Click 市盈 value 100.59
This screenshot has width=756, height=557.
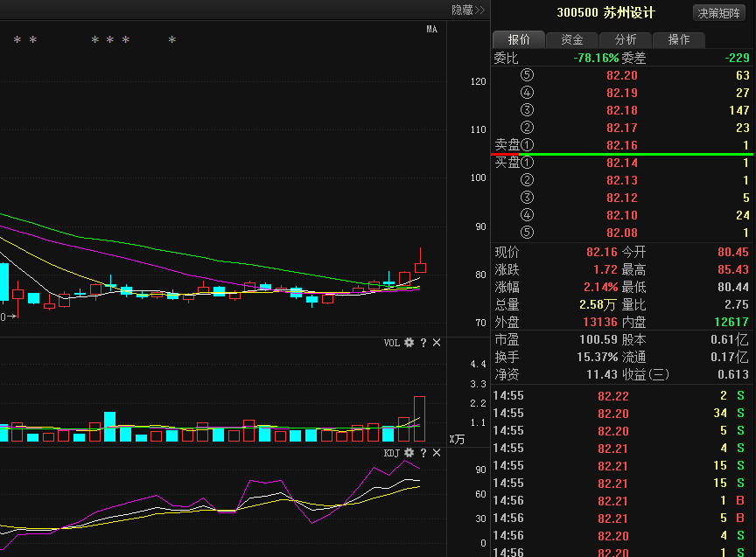click(x=598, y=339)
